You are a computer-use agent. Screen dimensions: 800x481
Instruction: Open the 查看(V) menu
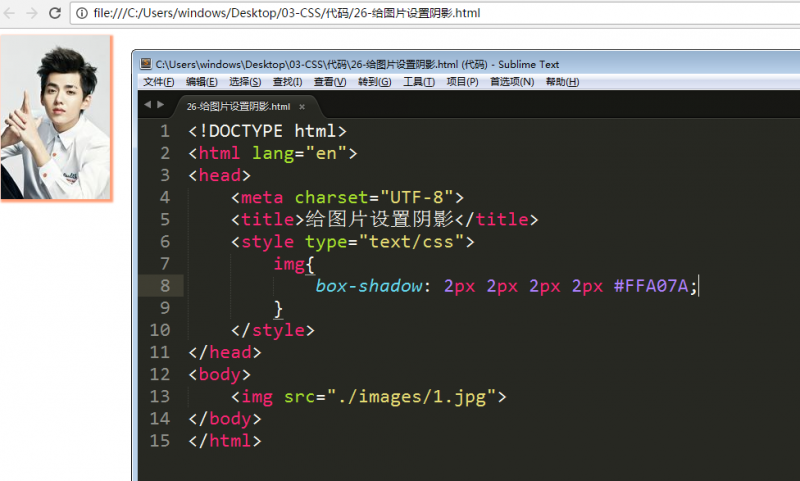[329, 82]
